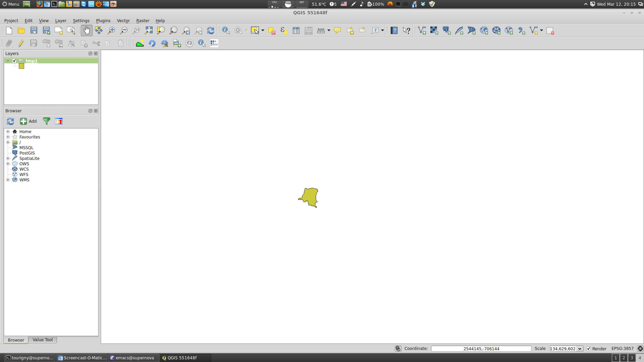The height and width of the screenshot is (362, 644).
Task: Open the Vector menu
Action: coord(123,20)
